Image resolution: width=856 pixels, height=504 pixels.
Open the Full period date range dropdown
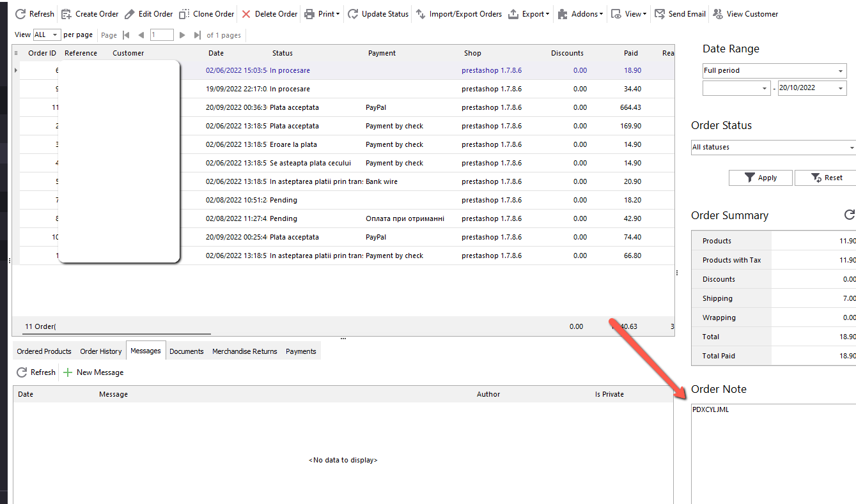(774, 71)
